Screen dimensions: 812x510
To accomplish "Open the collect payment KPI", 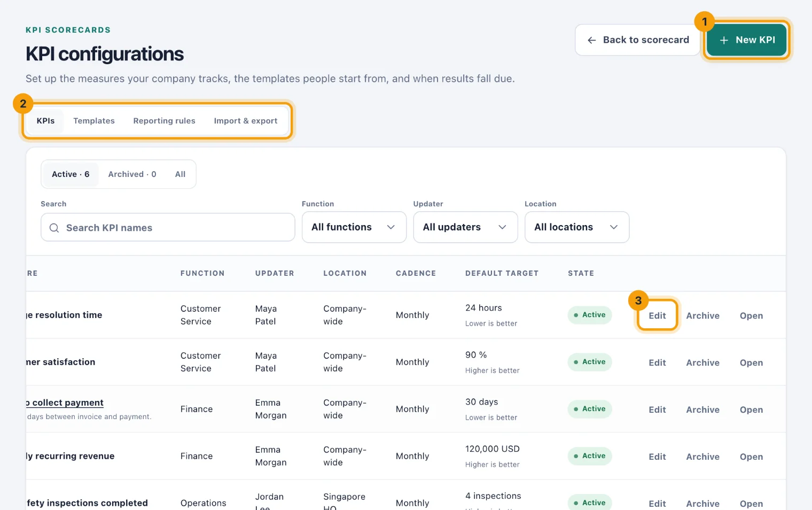I will click(751, 409).
